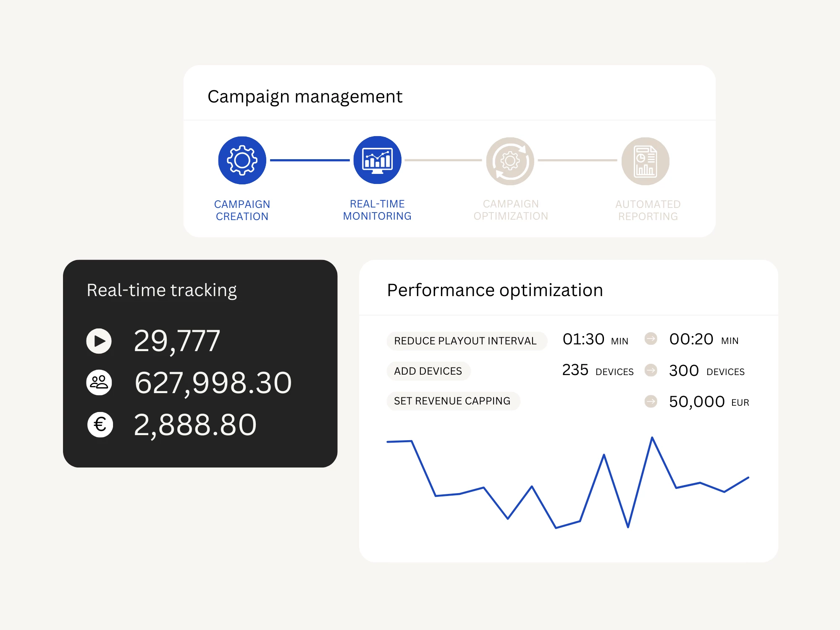Select the Real-Time Monitoring chart icon

377,160
